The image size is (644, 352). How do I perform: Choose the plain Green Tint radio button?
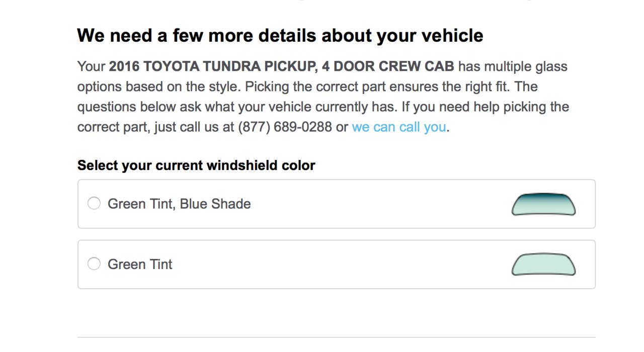[x=94, y=264]
